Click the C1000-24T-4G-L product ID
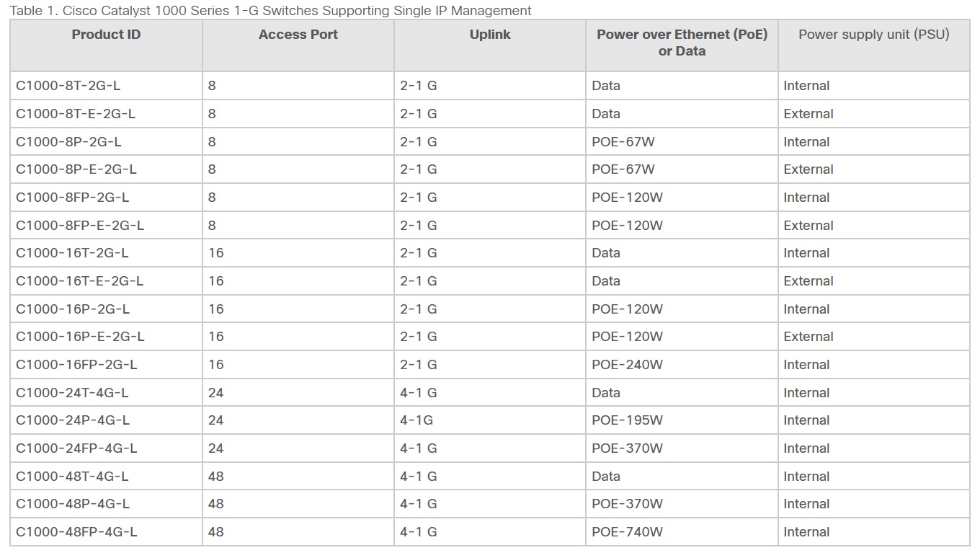Viewport: 980px width, 553px height. tap(72, 393)
